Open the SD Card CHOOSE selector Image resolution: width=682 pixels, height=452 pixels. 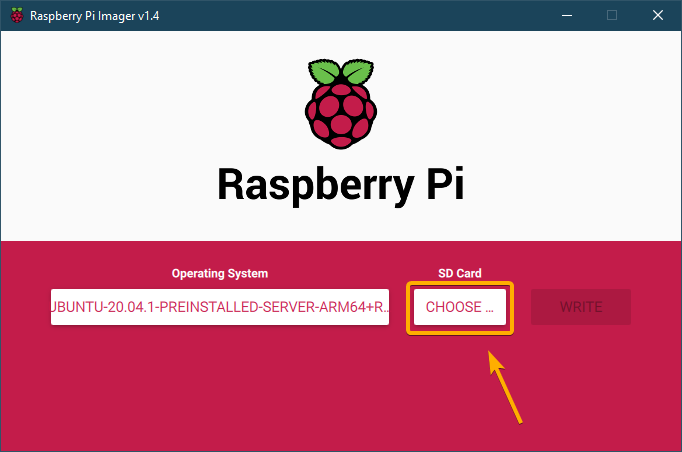(x=460, y=307)
